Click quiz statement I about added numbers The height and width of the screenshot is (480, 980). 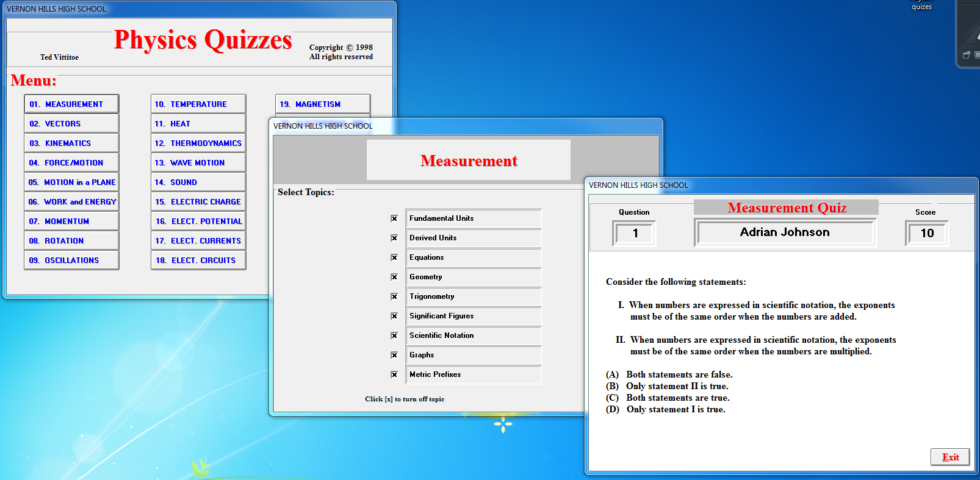pyautogui.click(x=757, y=310)
